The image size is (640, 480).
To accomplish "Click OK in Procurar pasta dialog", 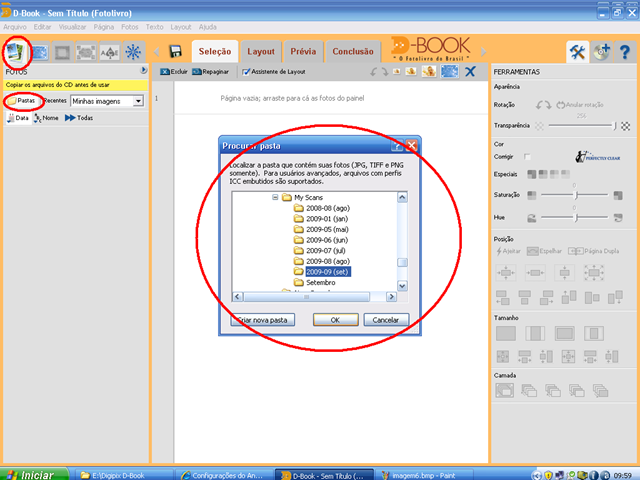I will click(x=336, y=320).
